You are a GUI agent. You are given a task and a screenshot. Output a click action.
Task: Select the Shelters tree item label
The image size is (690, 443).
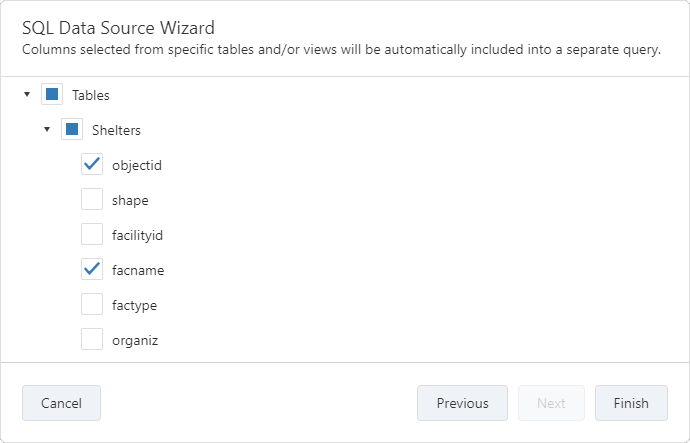pos(116,131)
